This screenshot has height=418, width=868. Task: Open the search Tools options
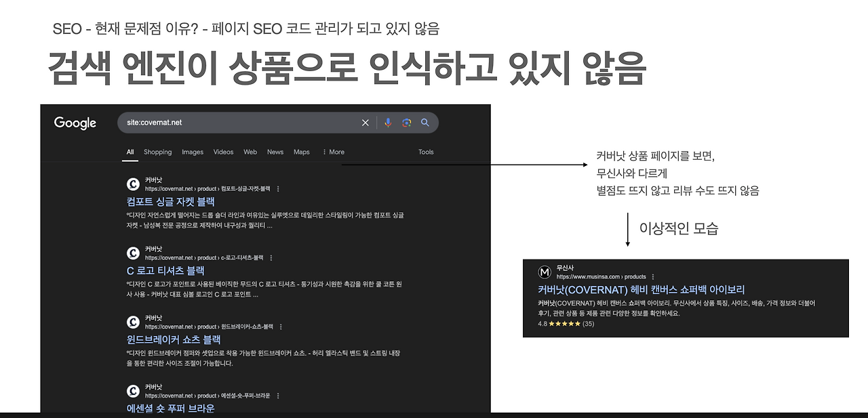tap(426, 152)
